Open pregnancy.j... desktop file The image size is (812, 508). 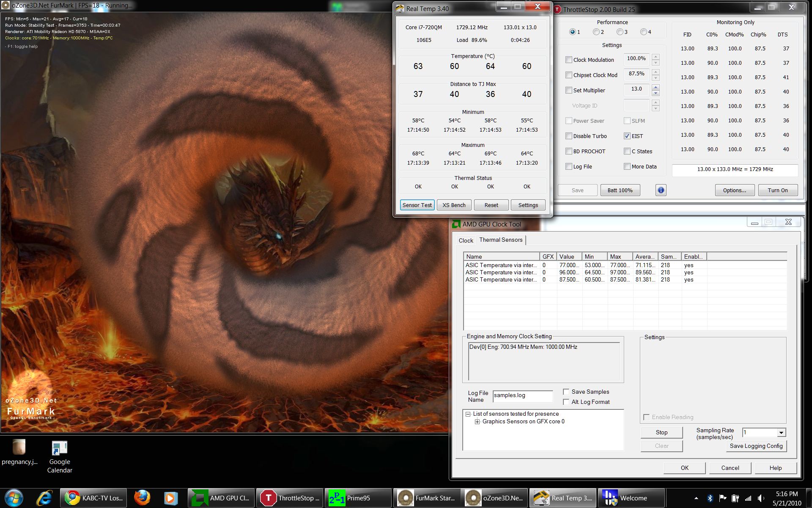coord(19,452)
